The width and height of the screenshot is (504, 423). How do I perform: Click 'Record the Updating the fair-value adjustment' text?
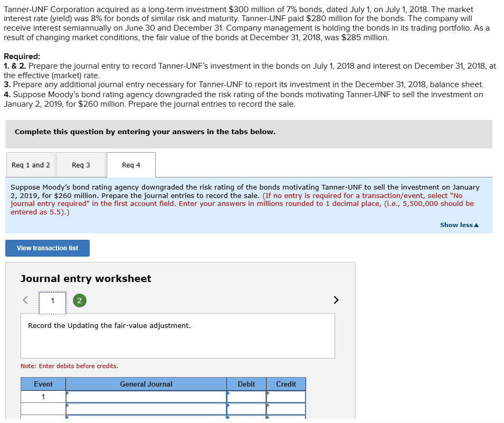(x=109, y=325)
